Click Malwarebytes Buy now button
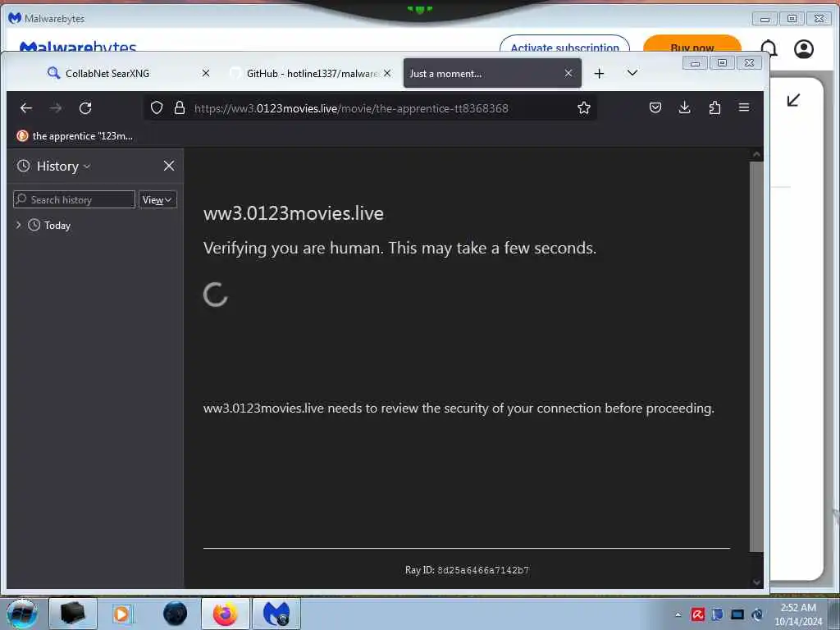This screenshot has height=630, width=840. tap(692, 47)
